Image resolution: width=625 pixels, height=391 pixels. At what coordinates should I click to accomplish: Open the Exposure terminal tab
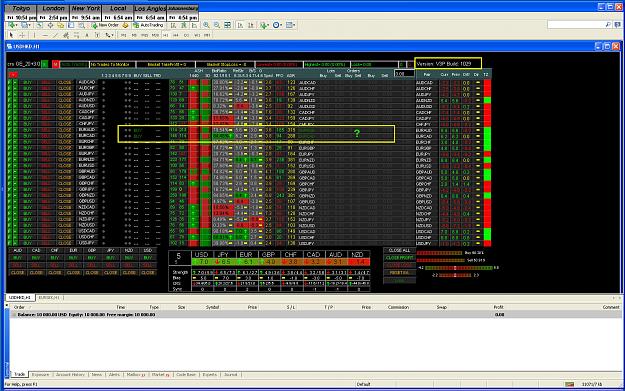pos(40,375)
